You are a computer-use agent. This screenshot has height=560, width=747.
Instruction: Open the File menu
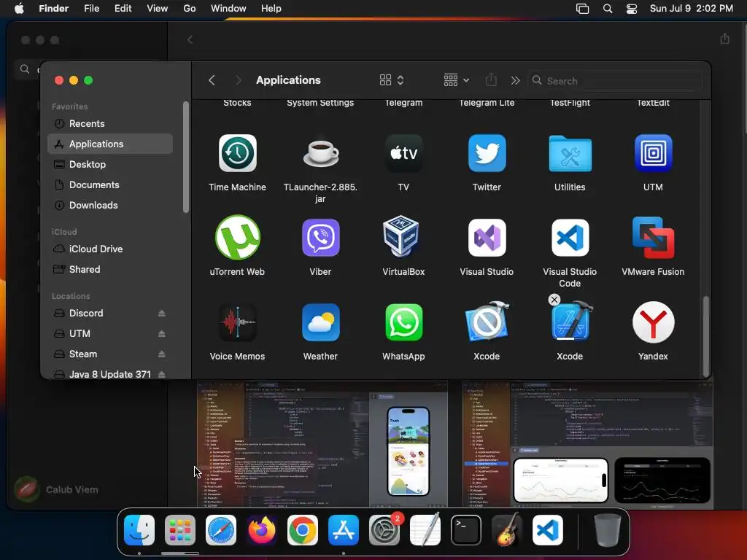[91, 9]
